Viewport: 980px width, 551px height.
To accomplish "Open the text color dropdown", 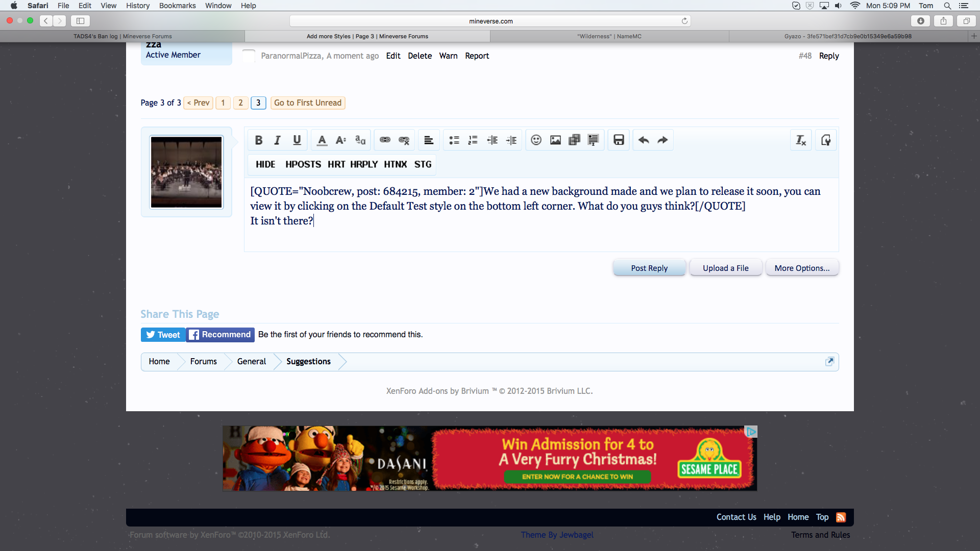I will [322, 140].
